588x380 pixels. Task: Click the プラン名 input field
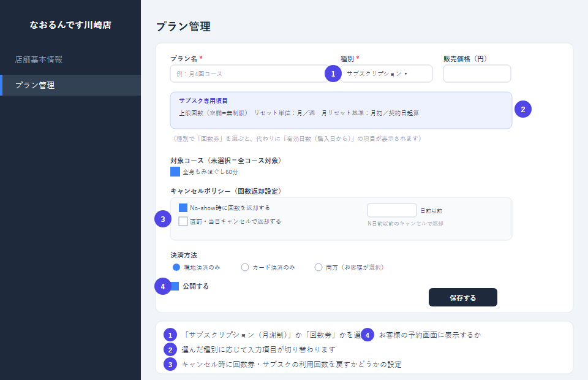coord(250,74)
